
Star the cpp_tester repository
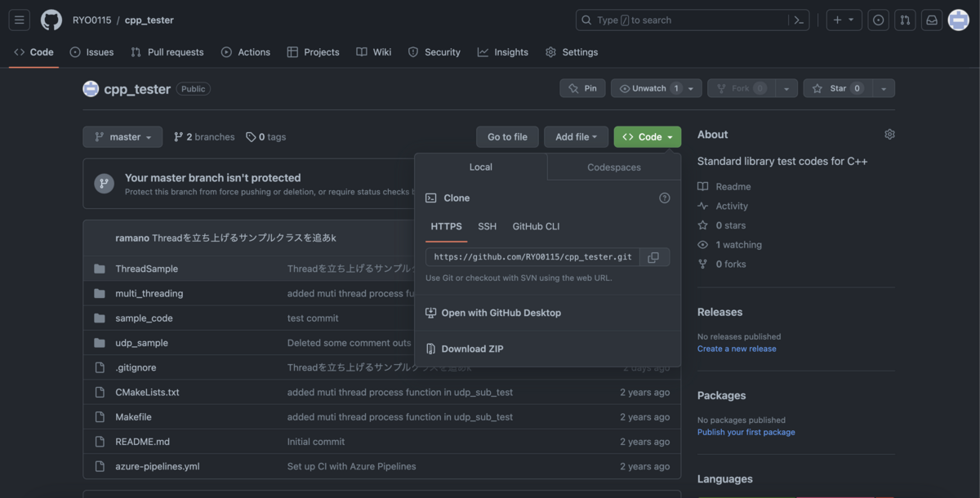click(x=838, y=88)
